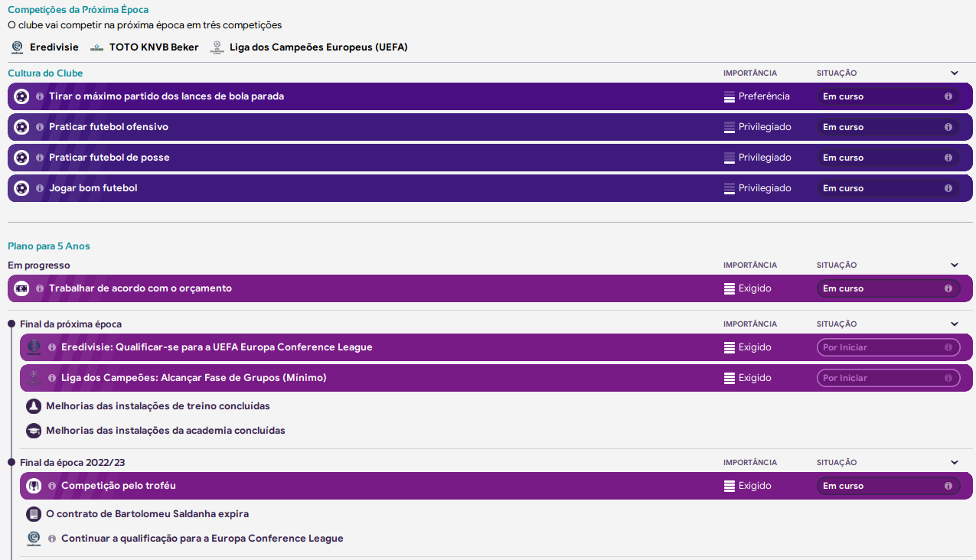Collapse 'Final da época 2022/23' section chevron
976x560 pixels.
click(x=955, y=463)
